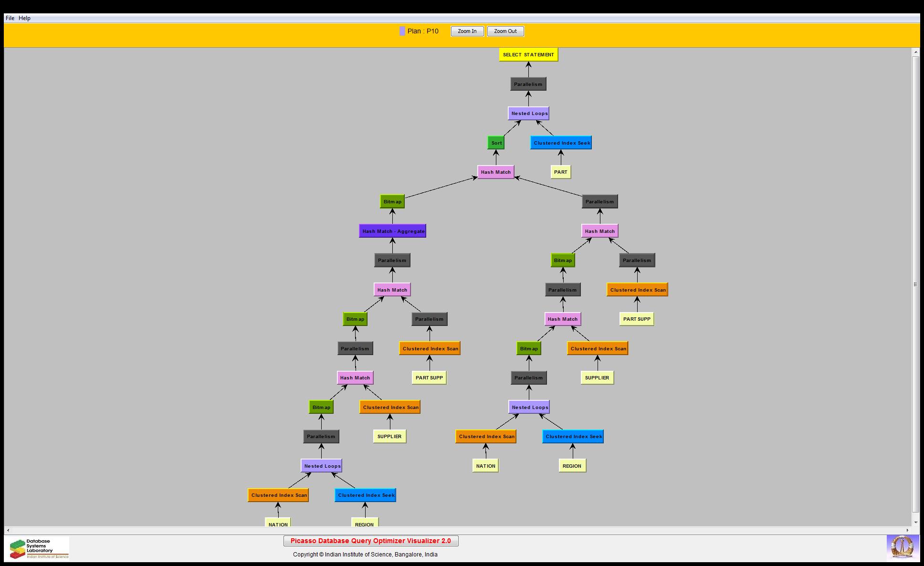Open the Help menu
The height and width of the screenshot is (566, 924).
(x=24, y=18)
